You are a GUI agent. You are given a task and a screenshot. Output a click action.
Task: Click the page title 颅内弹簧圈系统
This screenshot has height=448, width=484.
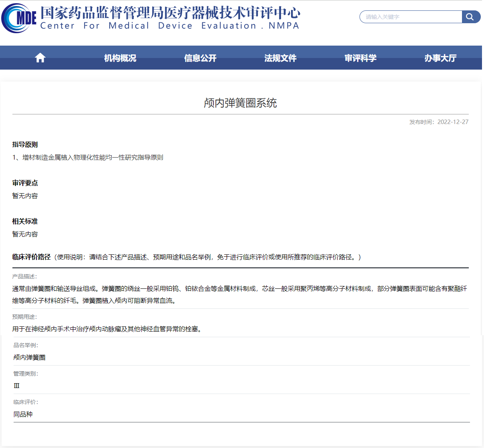[x=240, y=103]
